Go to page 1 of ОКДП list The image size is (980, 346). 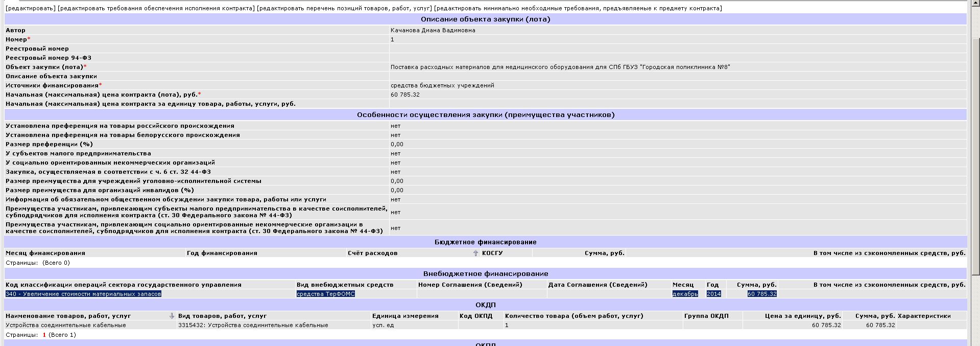(x=44, y=335)
